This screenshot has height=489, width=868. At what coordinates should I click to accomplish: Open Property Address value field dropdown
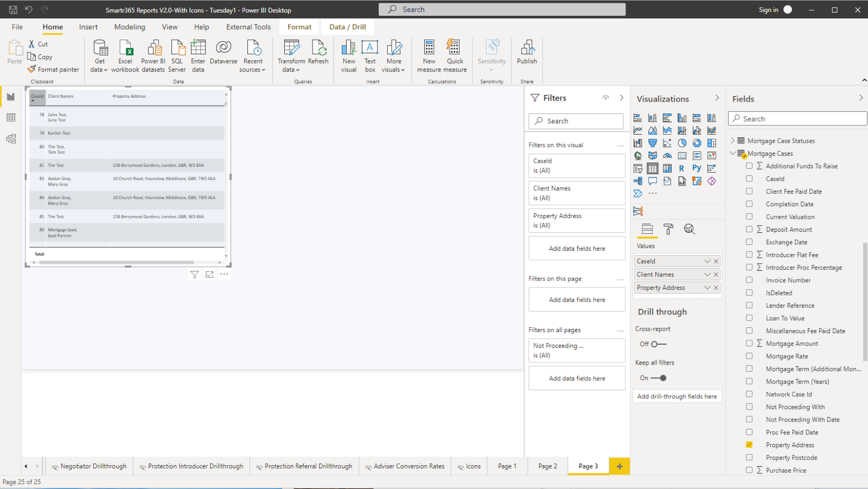point(707,288)
